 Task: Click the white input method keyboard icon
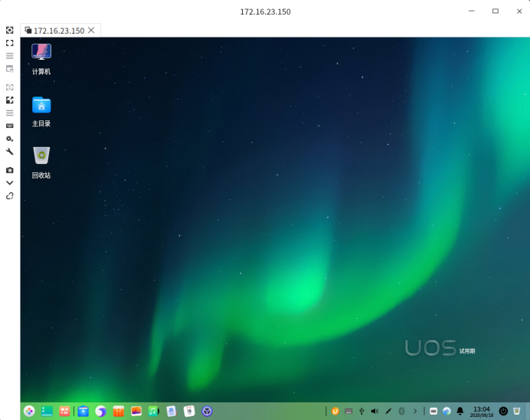(433, 412)
